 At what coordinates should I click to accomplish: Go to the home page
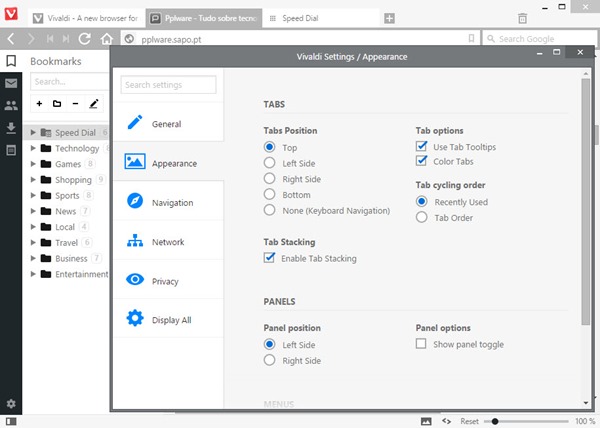tap(107, 39)
